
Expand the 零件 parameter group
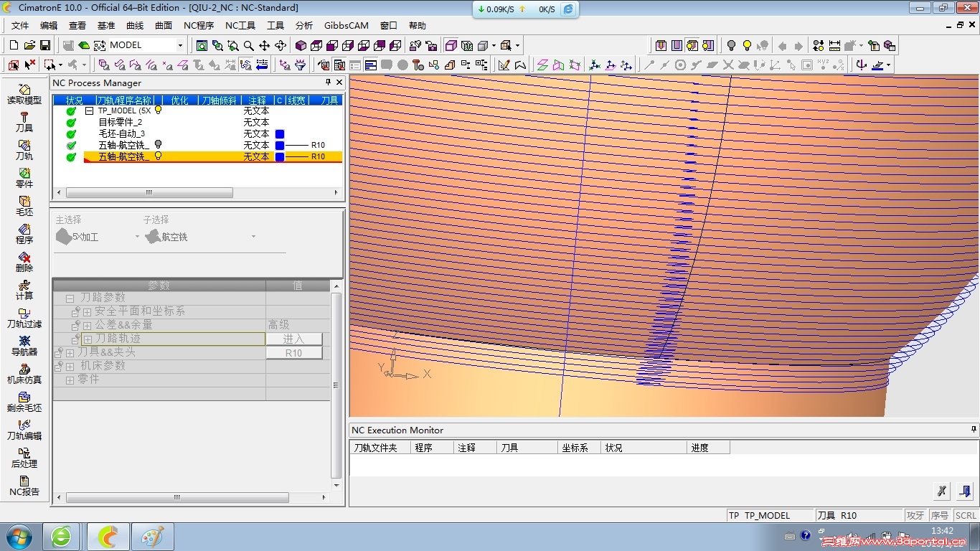tap(70, 380)
